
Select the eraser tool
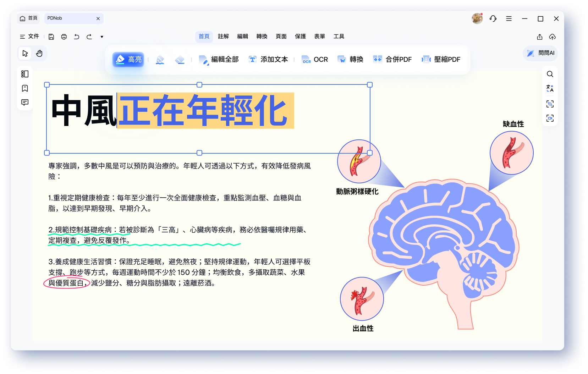pos(180,59)
